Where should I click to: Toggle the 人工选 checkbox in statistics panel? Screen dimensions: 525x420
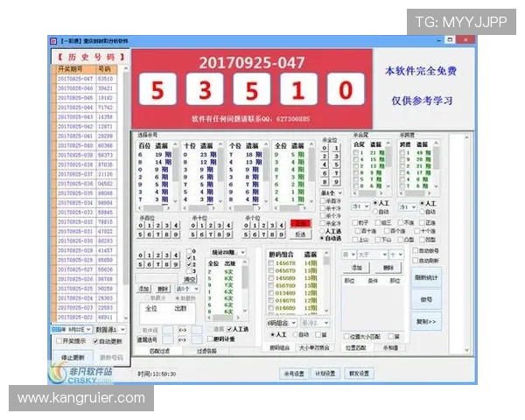point(231,330)
